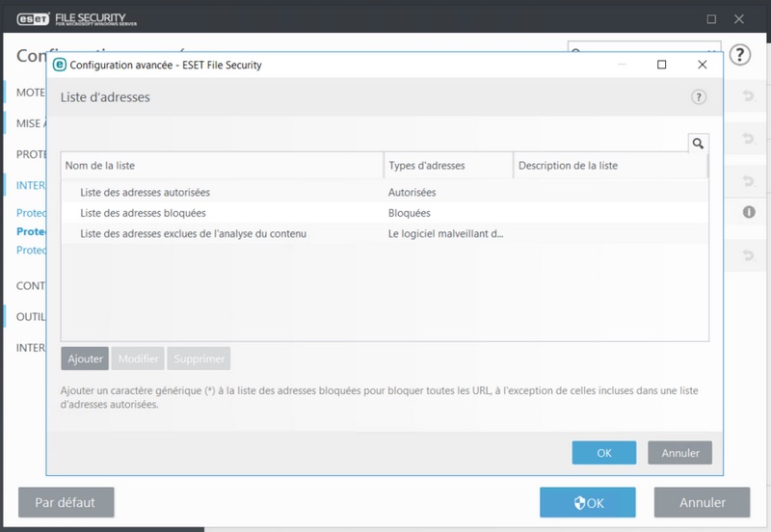
Task: Click the disabled Modifier button
Action: pos(138,359)
